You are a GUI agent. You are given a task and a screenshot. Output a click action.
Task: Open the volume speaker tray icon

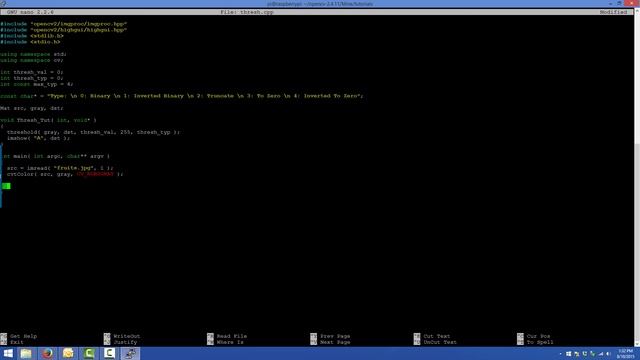pyautogui.click(x=608, y=354)
